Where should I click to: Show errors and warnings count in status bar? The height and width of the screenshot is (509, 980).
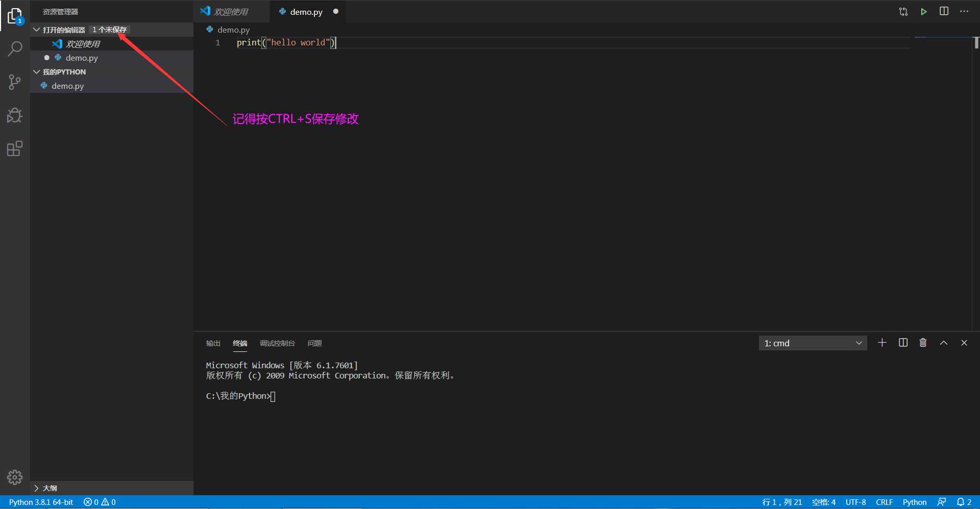click(x=100, y=502)
